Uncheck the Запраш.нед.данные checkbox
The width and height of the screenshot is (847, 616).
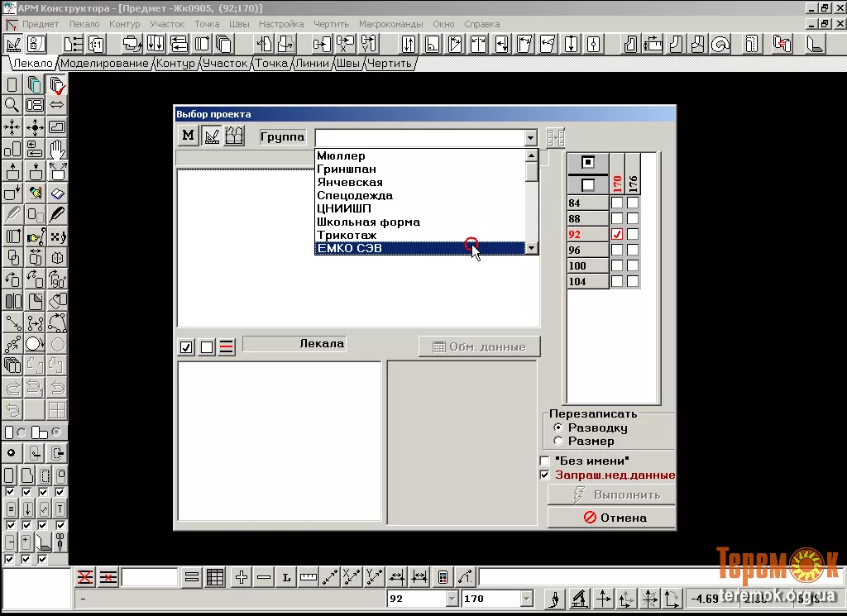(x=544, y=475)
